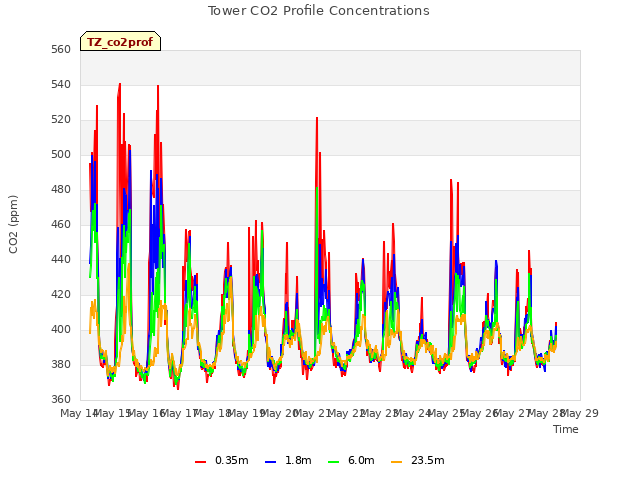
Task: Click the 440 y-axis tick label
Action: coord(61,260)
